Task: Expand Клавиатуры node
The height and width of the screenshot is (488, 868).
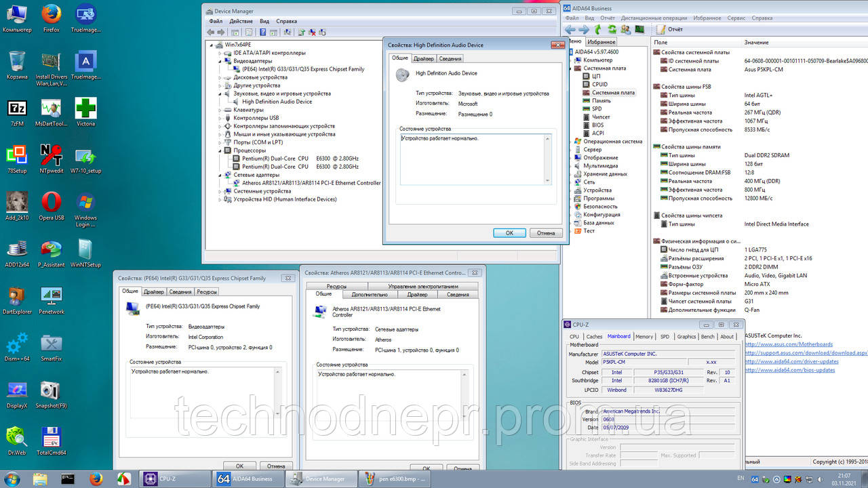Action: [x=220, y=110]
